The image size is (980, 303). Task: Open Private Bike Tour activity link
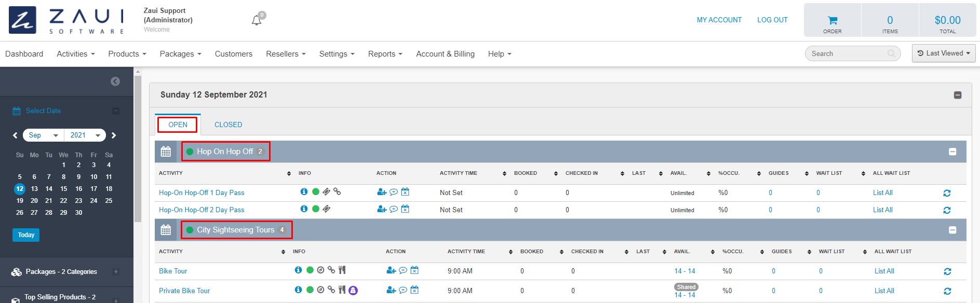pyautogui.click(x=184, y=291)
